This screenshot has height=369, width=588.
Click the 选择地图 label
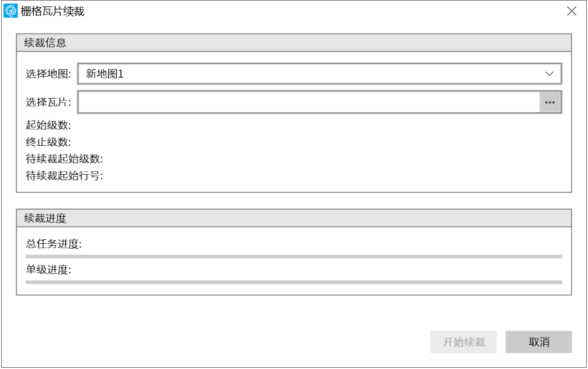[48, 74]
